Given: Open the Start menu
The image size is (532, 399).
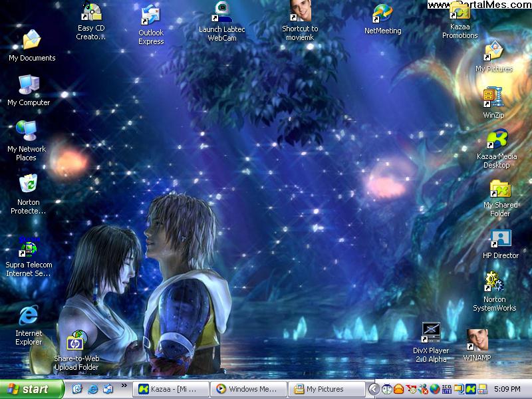Looking at the screenshot, I should point(31,389).
